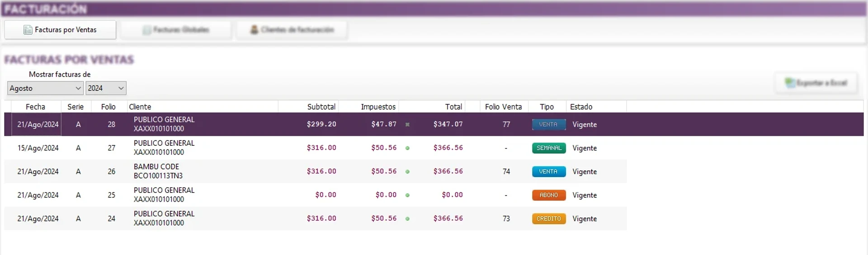Switch to the Facturas Globales tab
This screenshot has width=868, height=255.
click(176, 30)
